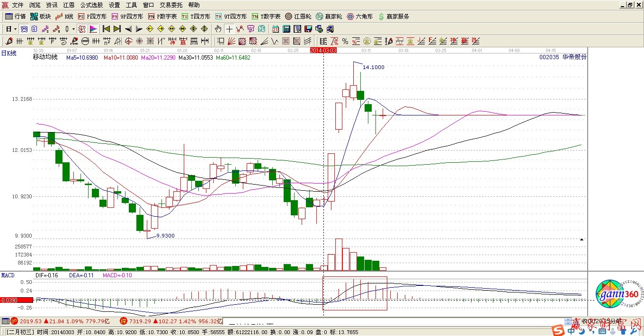Click the 六角形 hexagon chart icon

[360, 17]
